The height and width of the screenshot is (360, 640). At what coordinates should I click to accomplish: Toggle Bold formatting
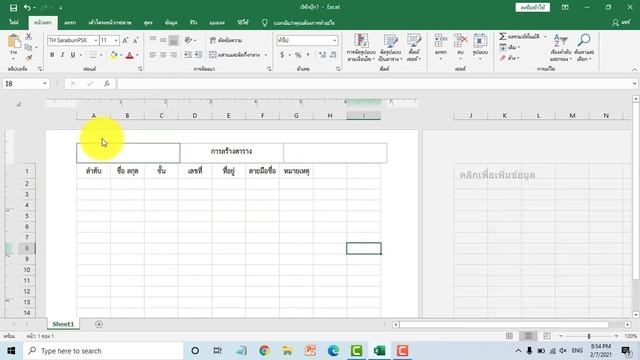52,55
